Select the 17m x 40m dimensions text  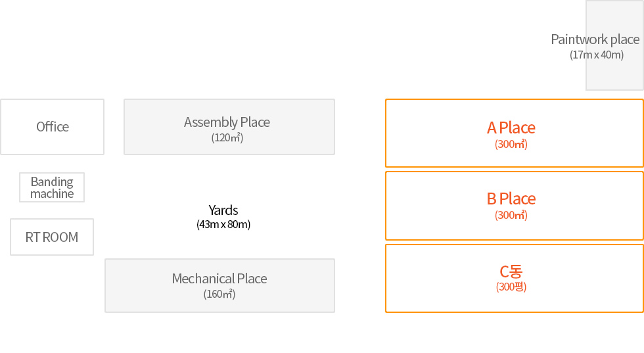[597, 55]
